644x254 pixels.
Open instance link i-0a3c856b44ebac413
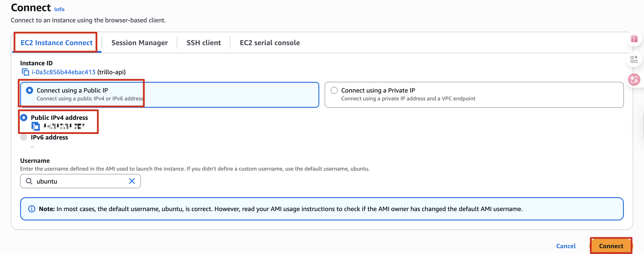tap(64, 72)
